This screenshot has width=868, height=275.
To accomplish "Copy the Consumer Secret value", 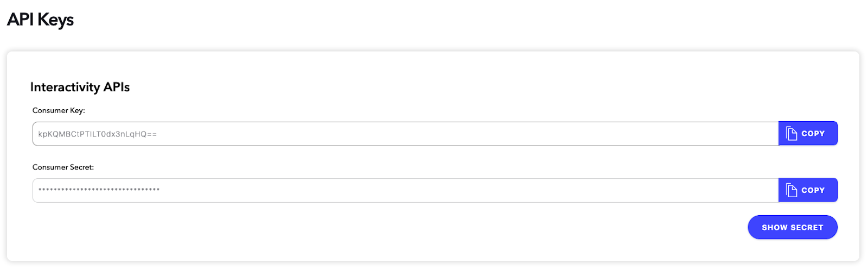I will point(808,190).
